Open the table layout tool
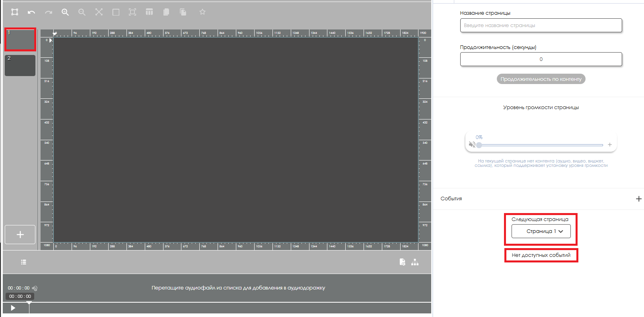 [149, 12]
